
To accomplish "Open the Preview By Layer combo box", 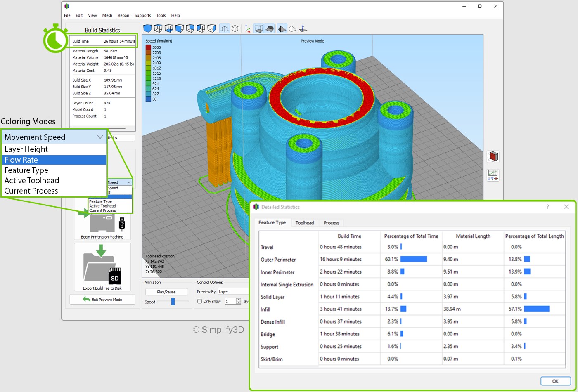I will pos(233,292).
